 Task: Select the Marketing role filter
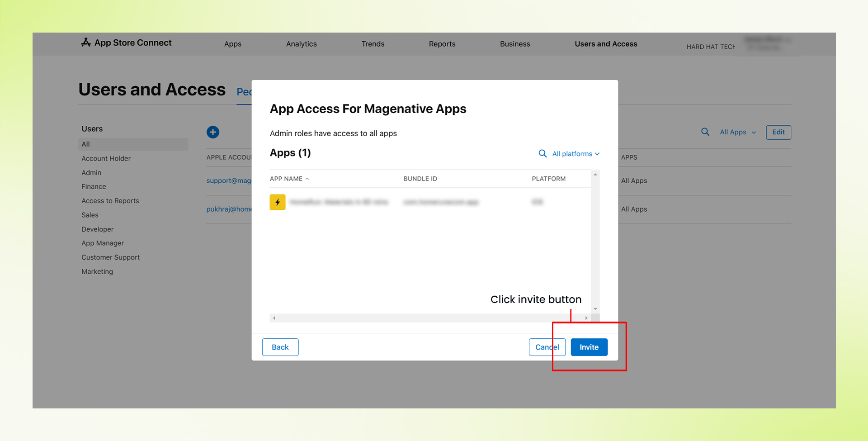97,271
